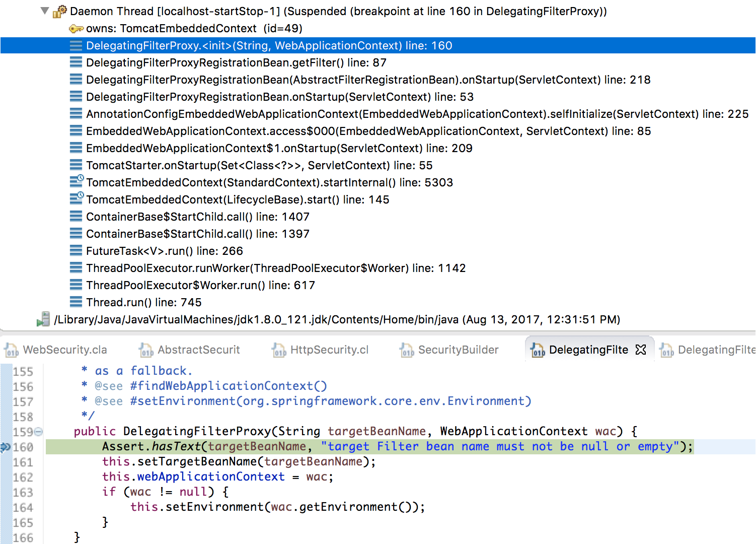
Task: Select the Thread.run() line 745 frame
Action: pyautogui.click(x=143, y=302)
